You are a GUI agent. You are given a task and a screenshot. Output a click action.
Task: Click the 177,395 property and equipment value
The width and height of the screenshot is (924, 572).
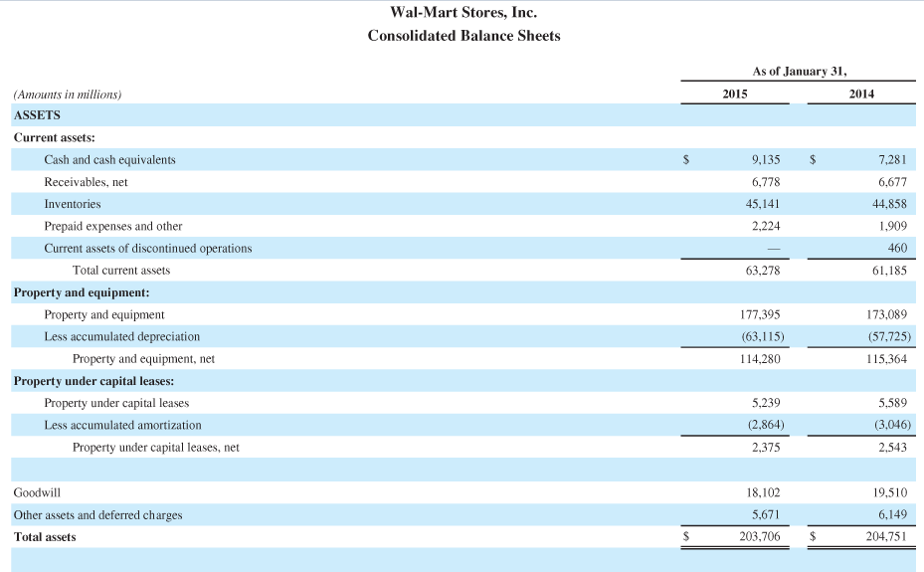[x=760, y=314]
